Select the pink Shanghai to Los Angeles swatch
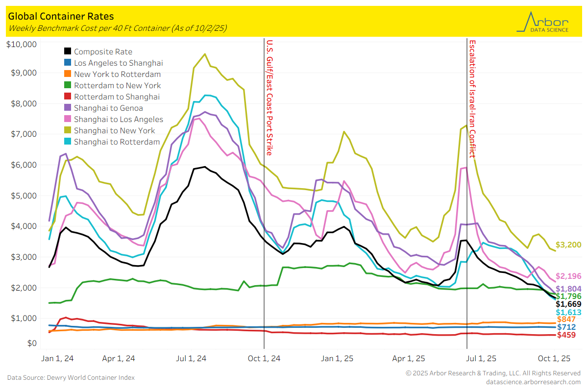This screenshot has height=392, width=588. (x=68, y=119)
